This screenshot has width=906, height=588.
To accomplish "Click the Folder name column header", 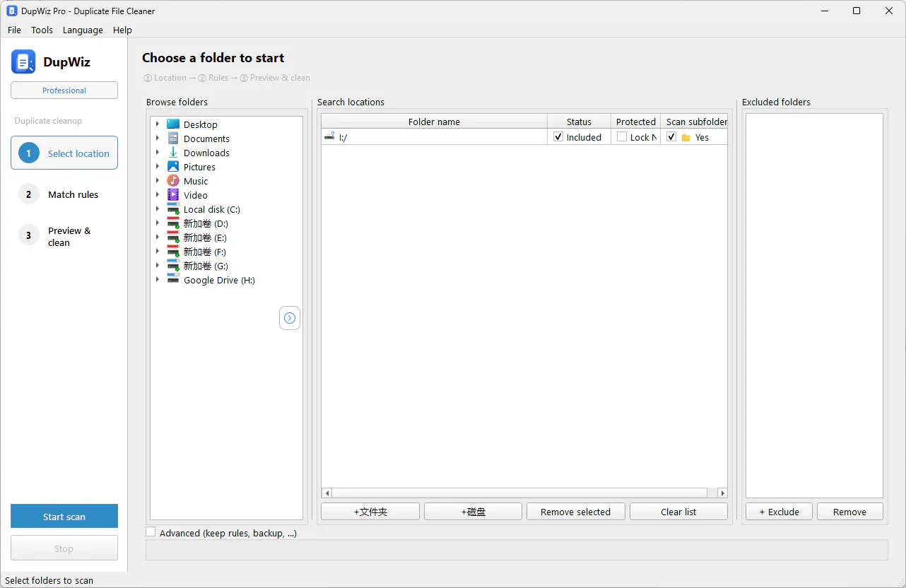I will [x=434, y=122].
